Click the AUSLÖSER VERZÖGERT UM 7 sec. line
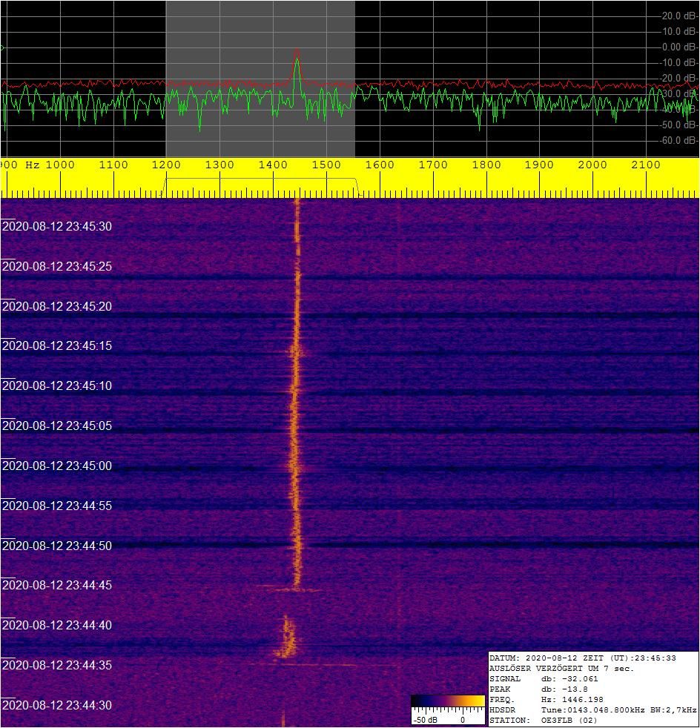Screen dimensions: 700x728 coord(561,669)
